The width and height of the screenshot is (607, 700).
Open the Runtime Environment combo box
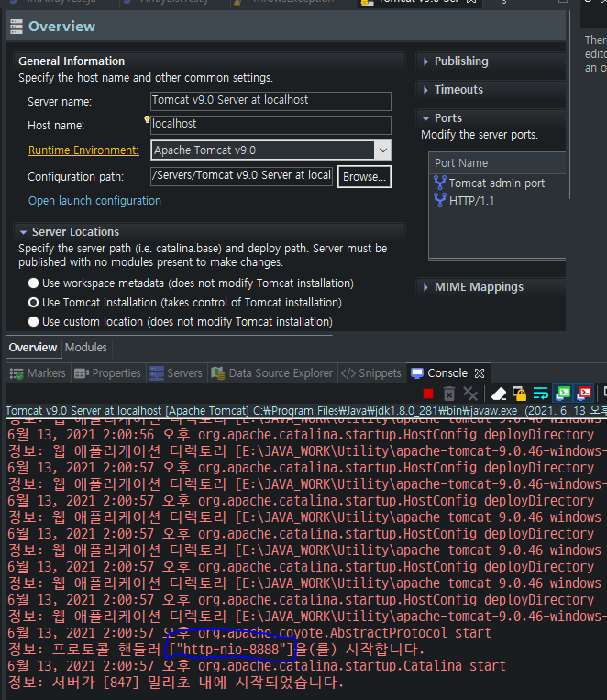270,150
